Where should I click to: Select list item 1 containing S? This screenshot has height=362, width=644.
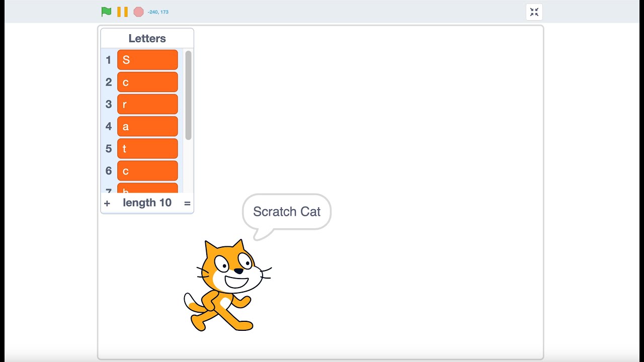click(147, 60)
